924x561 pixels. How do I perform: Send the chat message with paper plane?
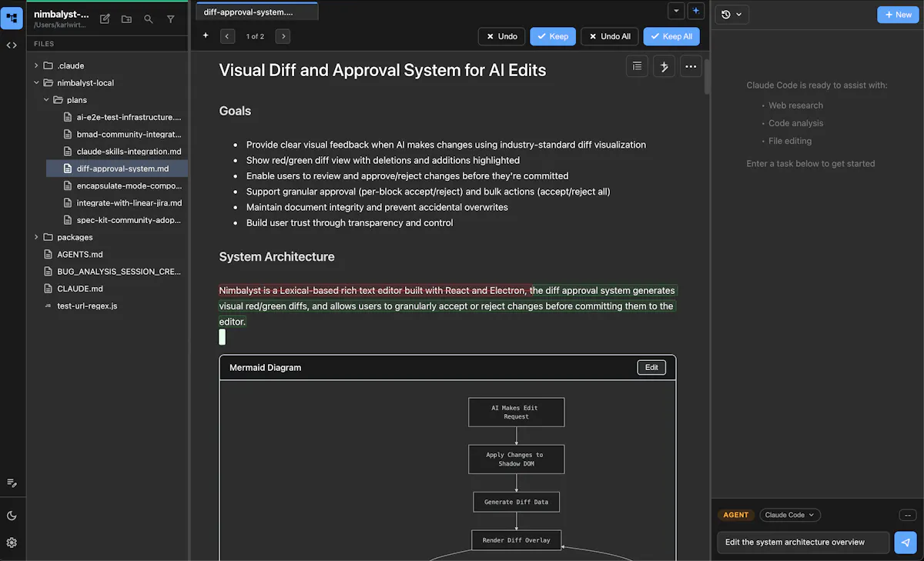click(x=906, y=542)
